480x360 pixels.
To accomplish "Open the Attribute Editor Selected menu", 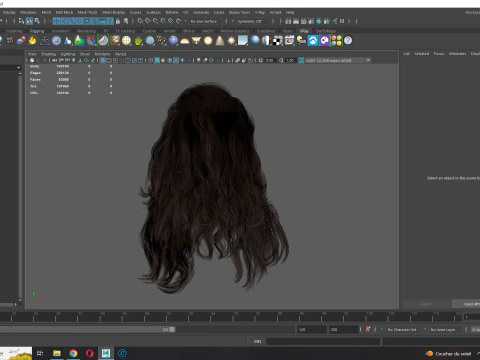I will point(422,54).
